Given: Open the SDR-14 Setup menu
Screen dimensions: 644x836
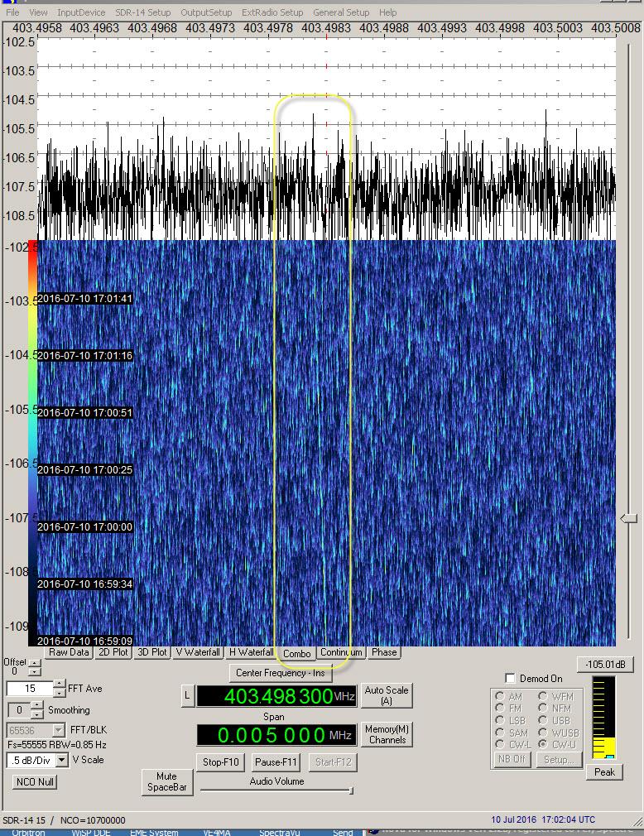Looking at the screenshot, I should [x=143, y=12].
